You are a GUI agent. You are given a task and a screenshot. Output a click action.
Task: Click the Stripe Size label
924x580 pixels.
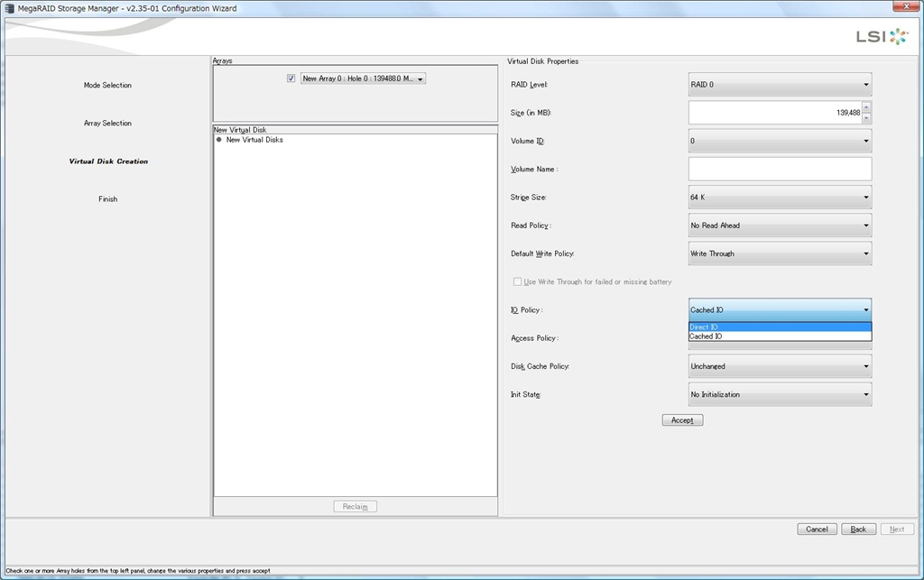coord(529,198)
